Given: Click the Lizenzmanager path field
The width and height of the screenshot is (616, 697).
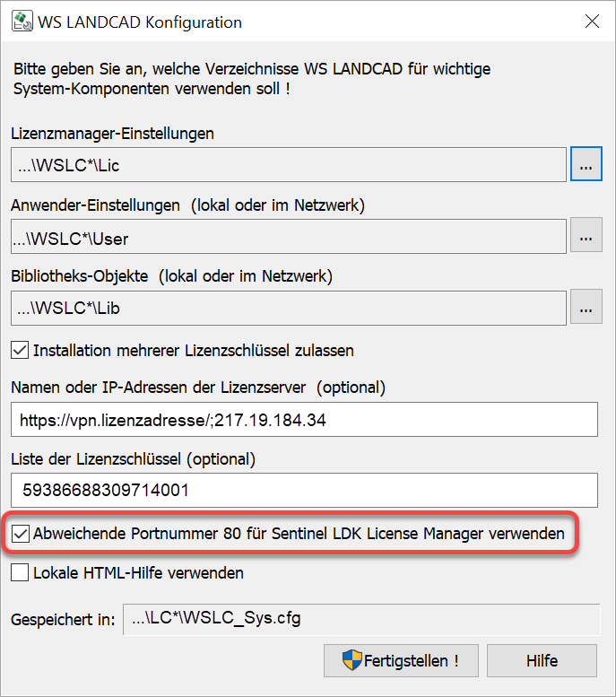Looking at the screenshot, I should click(289, 165).
